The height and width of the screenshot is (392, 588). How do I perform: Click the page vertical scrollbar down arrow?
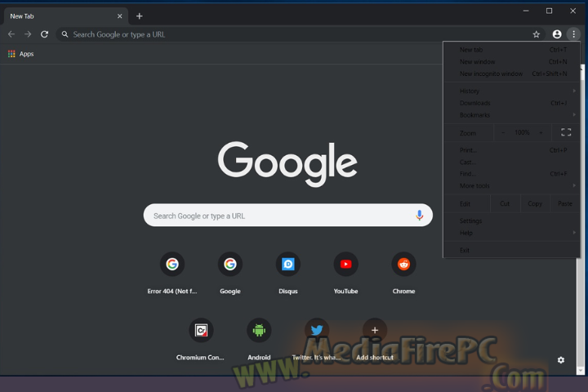[581, 371]
